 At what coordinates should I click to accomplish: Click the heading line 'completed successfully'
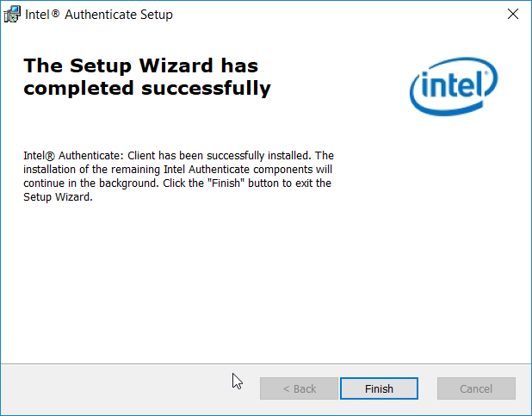click(147, 89)
